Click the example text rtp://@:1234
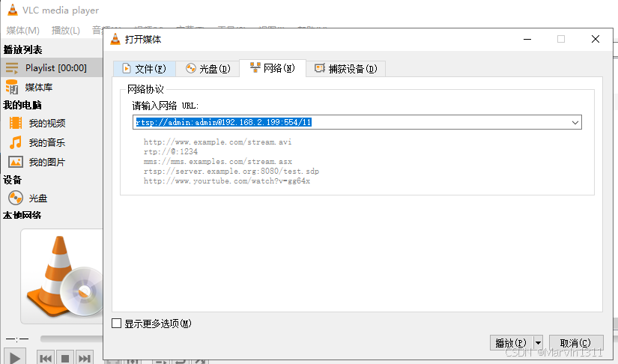This screenshot has width=618, height=364. [x=171, y=151]
